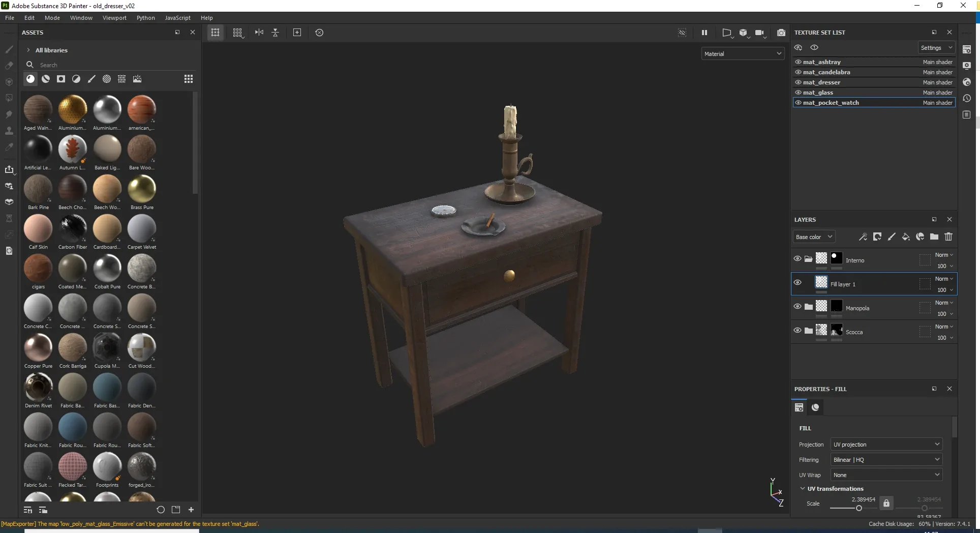Expand the All libraries tree
The image size is (980, 533).
[x=28, y=50]
